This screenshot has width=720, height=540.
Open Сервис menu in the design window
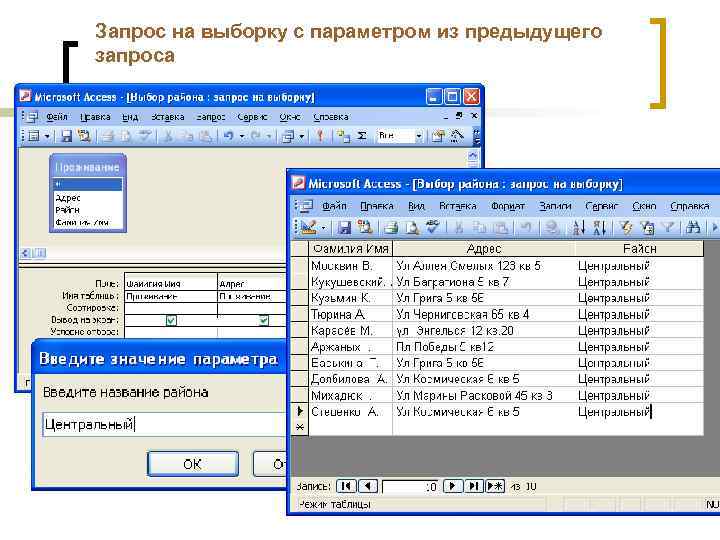pyautogui.click(x=252, y=117)
